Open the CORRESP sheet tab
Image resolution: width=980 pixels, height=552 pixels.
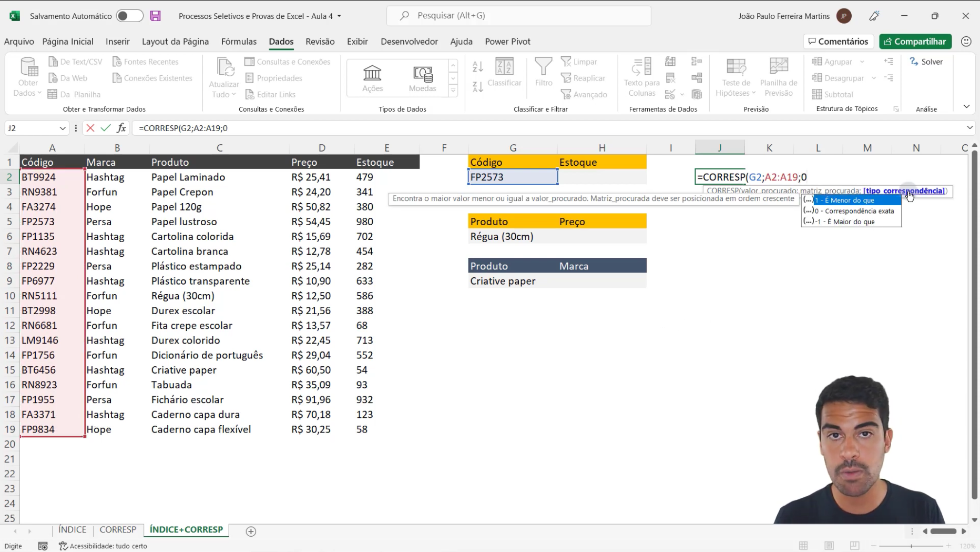point(118,530)
